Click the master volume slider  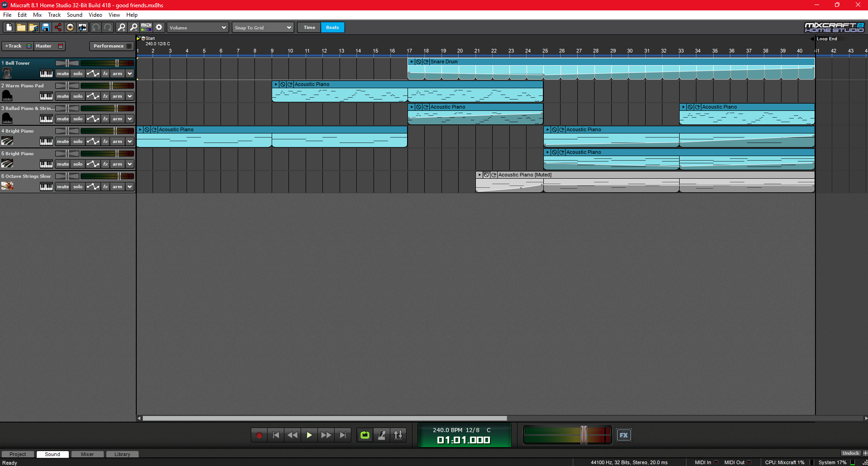pyautogui.click(x=584, y=435)
